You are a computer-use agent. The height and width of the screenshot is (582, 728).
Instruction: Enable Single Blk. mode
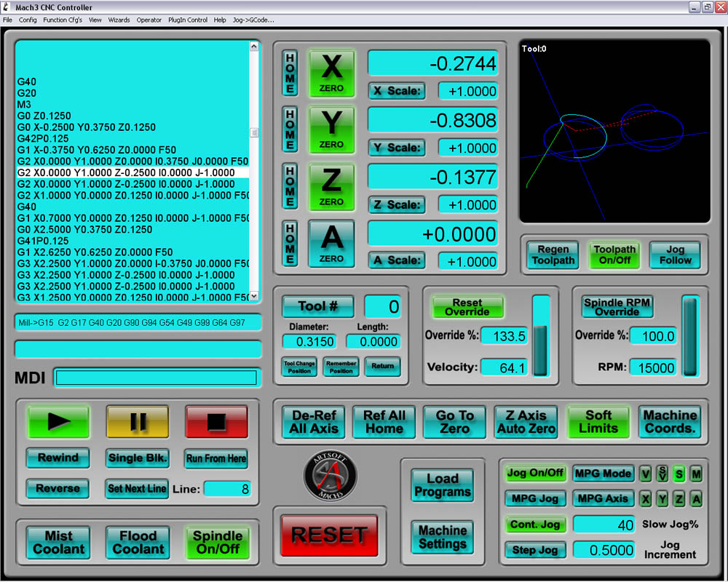point(137,458)
